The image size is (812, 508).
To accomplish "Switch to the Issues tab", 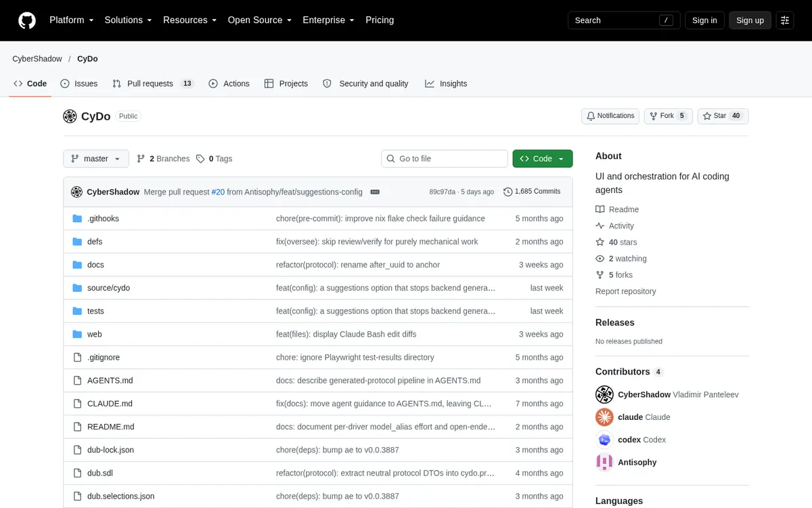I will (x=78, y=83).
